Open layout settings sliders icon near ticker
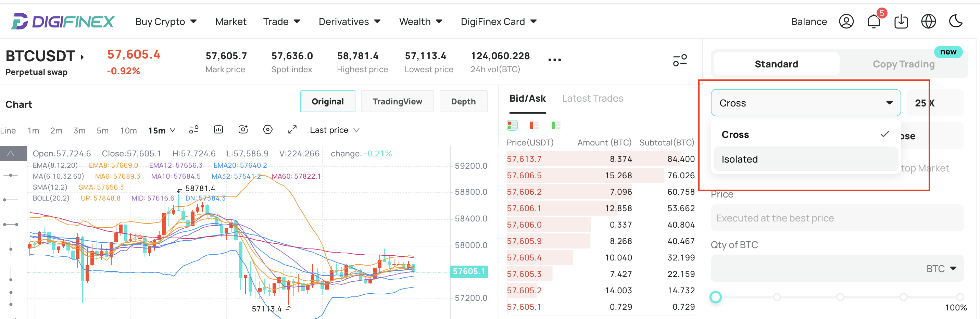This screenshot has height=319, width=980. pos(679,60)
